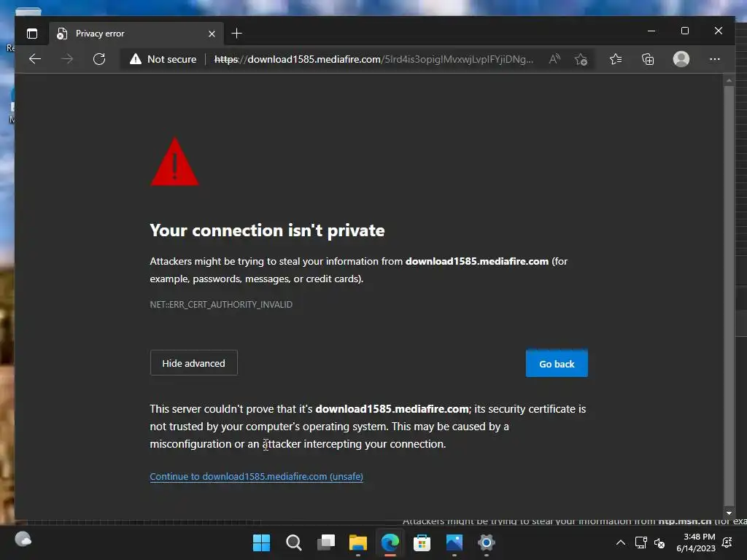Maximize the Edge window
747x560 pixels.
coord(684,31)
